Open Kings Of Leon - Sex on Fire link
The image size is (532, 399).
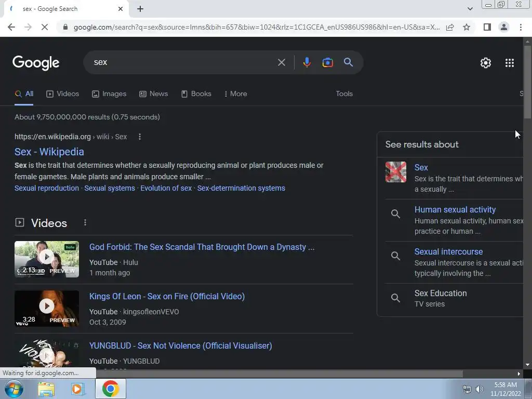[167, 297]
